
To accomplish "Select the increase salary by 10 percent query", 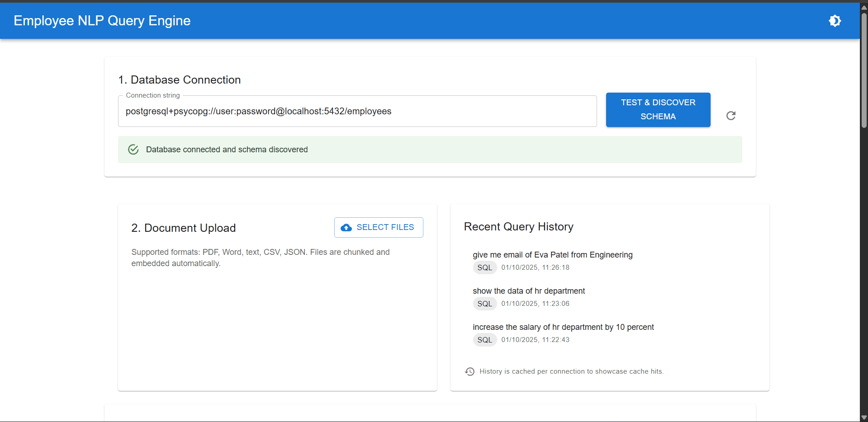I will coord(563,327).
